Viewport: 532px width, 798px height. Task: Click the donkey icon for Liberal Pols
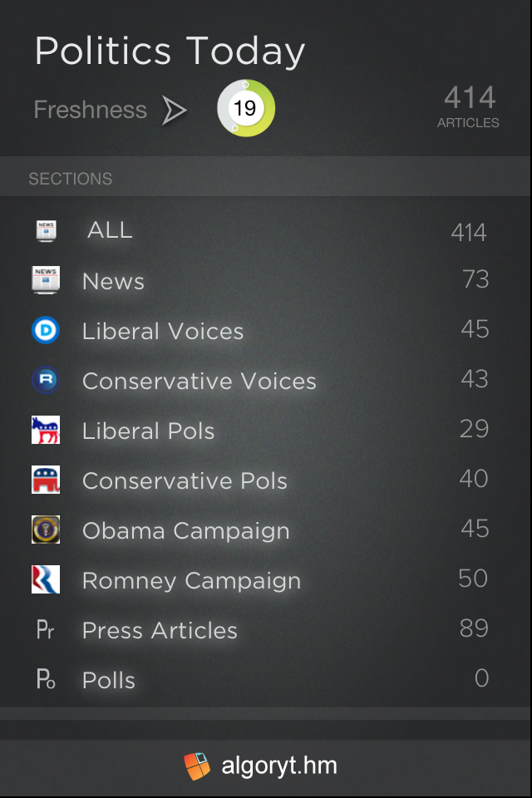click(x=46, y=430)
